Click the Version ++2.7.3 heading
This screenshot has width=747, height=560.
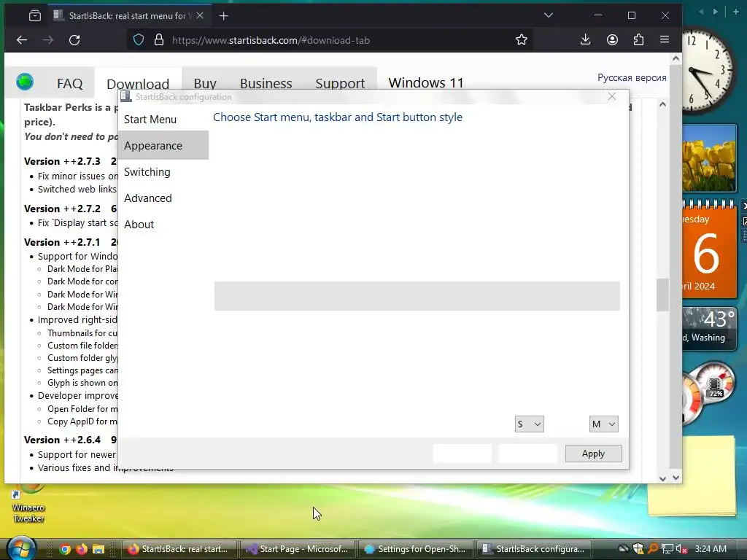click(62, 161)
